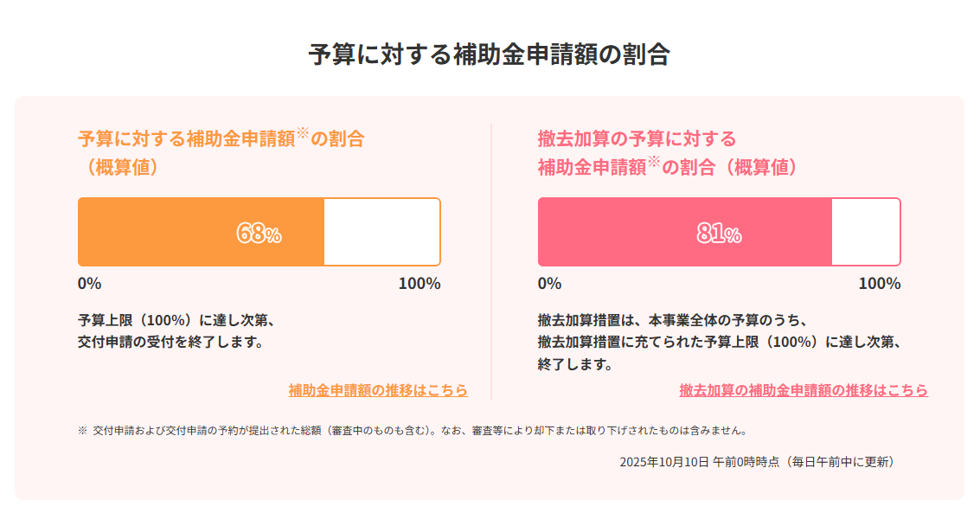Click the 0% label under the pink bar
This screenshot has width=980, height=513.
click(x=549, y=284)
